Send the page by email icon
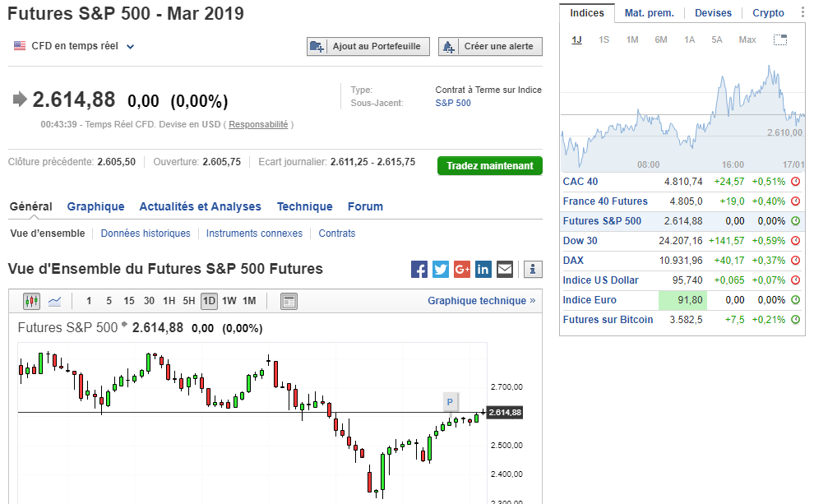814x504 pixels. click(505, 269)
